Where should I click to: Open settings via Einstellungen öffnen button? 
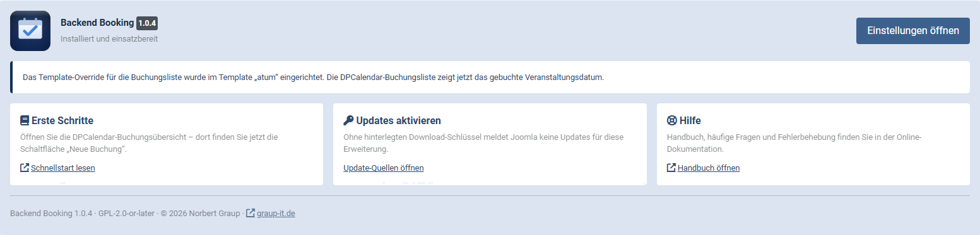pyautogui.click(x=913, y=31)
